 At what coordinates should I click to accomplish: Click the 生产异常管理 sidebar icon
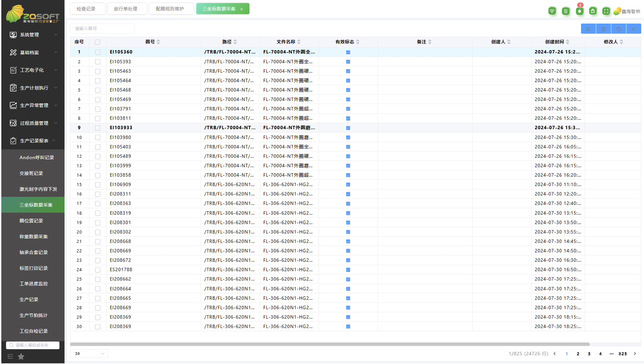(13, 105)
